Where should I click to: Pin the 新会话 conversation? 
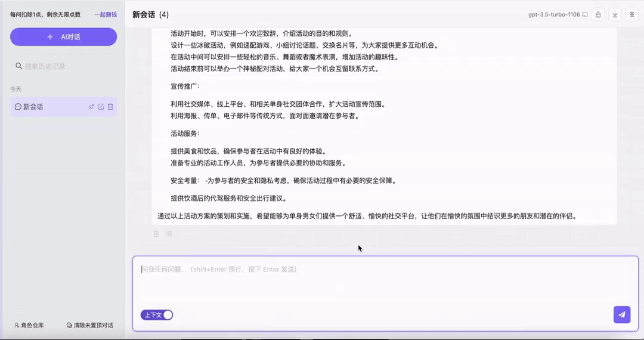tap(91, 107)
